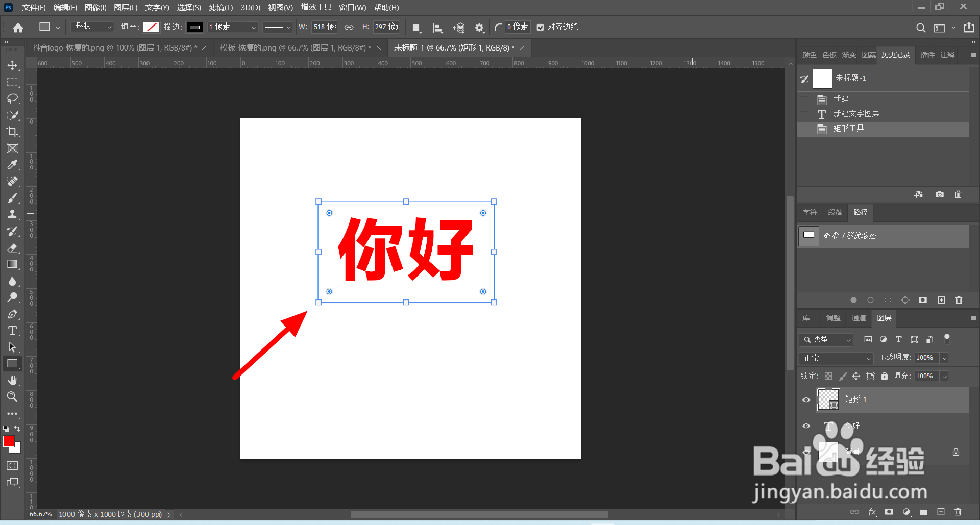Open the stroke width 1 像素 dropdown

coord(253,27)
